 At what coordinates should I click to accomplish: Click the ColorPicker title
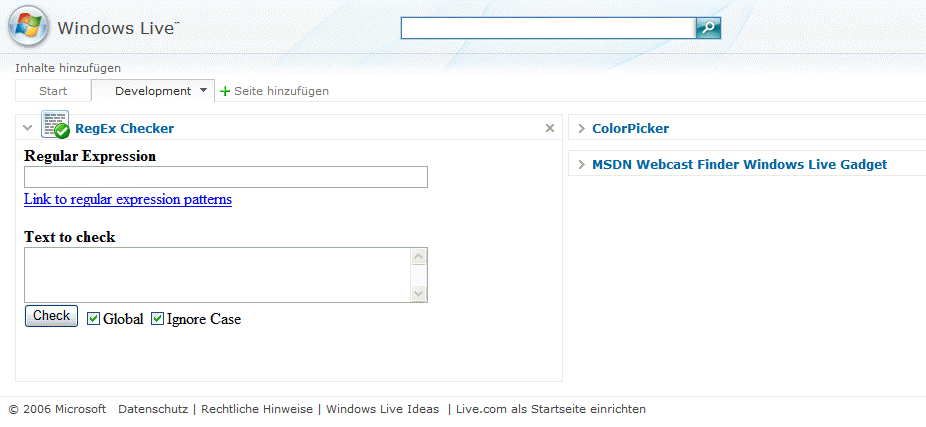[x=631, y=129]
